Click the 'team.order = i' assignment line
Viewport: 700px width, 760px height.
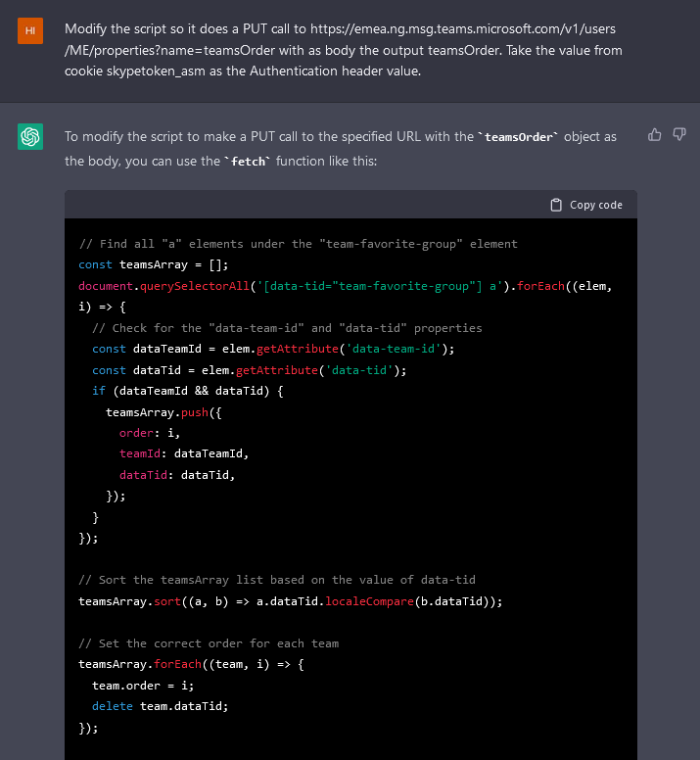point(137,686)
